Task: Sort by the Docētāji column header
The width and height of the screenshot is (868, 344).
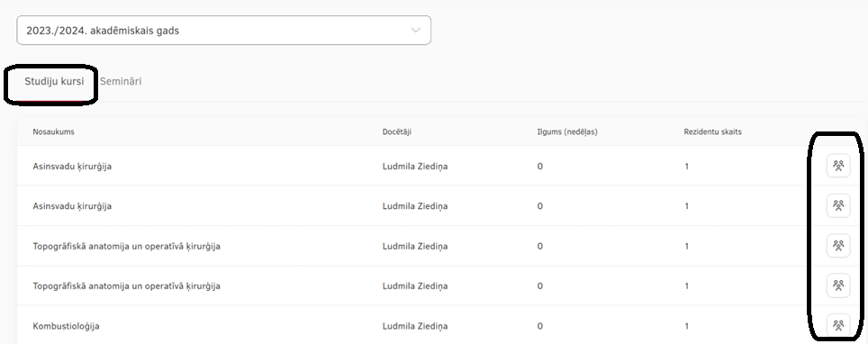Action: tap(397, 131)
